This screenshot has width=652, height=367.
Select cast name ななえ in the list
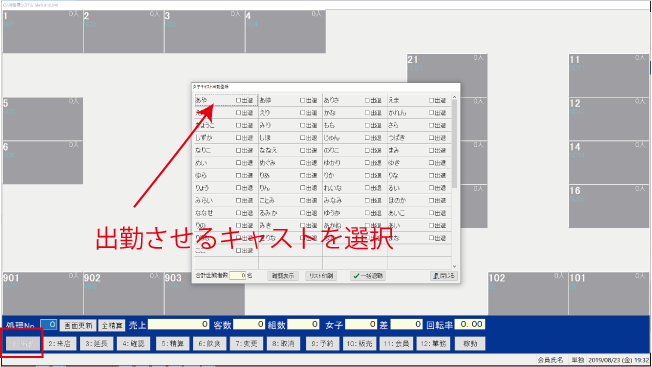pos(268,150)
